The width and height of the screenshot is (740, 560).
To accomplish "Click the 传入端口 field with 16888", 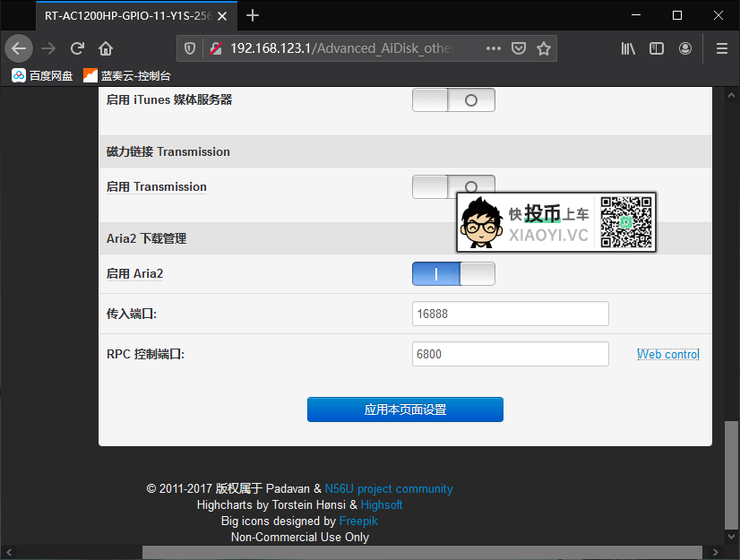I will click(x=510, y=314).
